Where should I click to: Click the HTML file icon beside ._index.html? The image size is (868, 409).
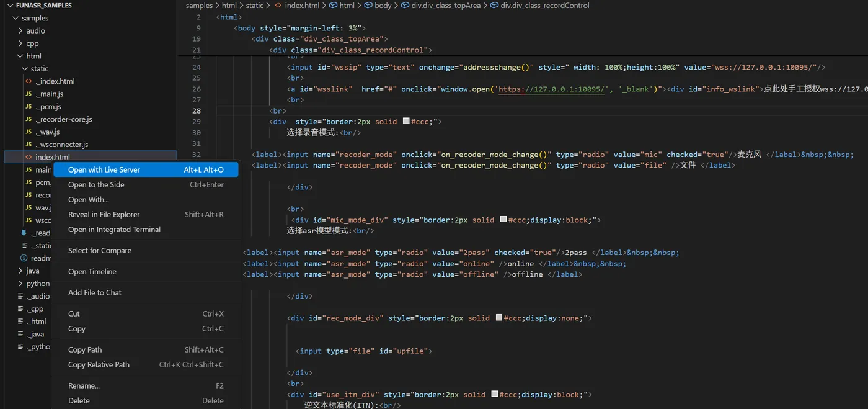click(29, 81)
